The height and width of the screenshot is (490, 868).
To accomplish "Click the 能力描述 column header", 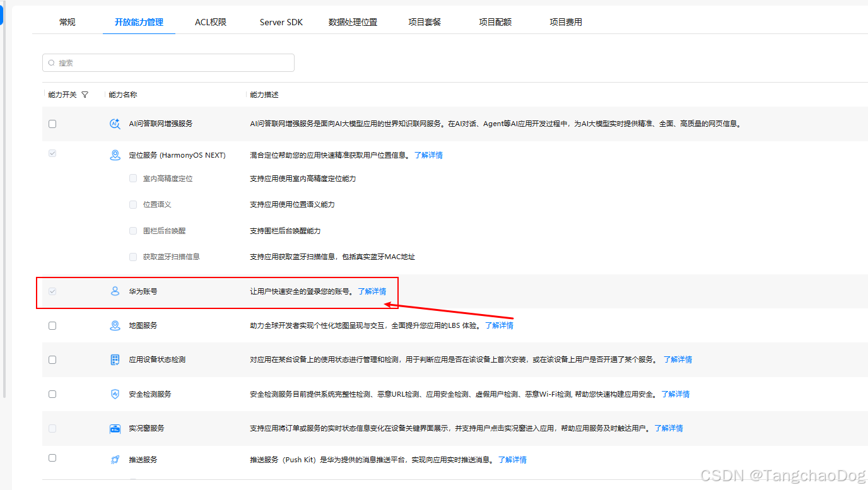I will tap(264, 95).
